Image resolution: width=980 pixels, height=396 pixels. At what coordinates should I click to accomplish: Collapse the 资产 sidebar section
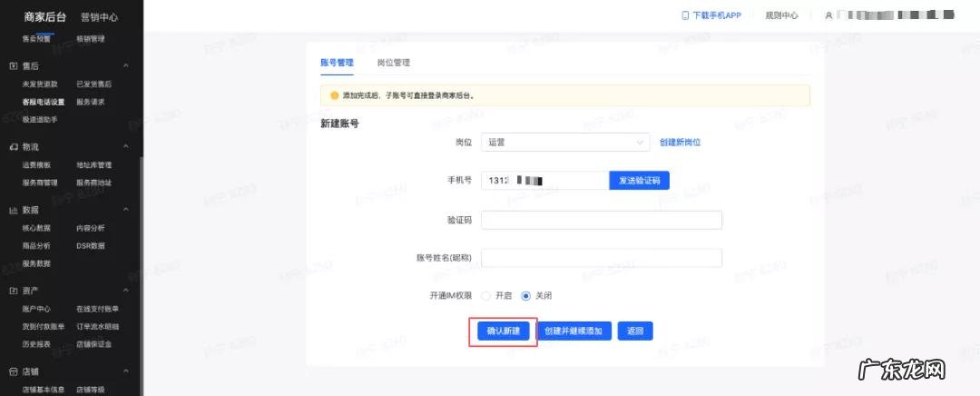tap(125, 291)
